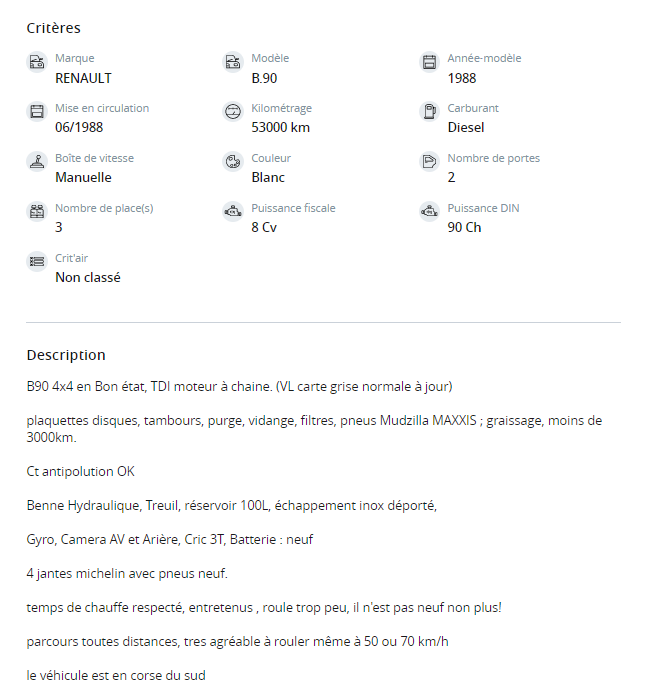
Task: Click the Modèle icon beside B.90
Action: pyautogui.click(x=232, y=62)
